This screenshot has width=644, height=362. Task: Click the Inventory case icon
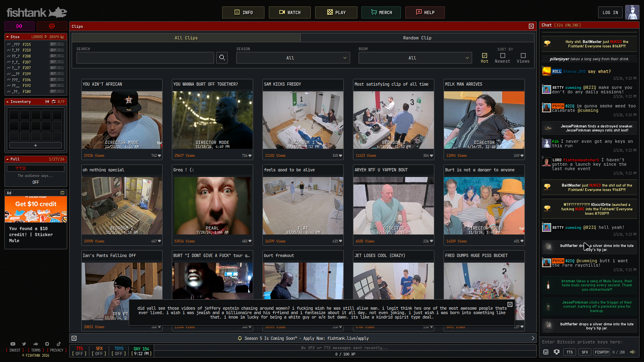click(53, 102)
